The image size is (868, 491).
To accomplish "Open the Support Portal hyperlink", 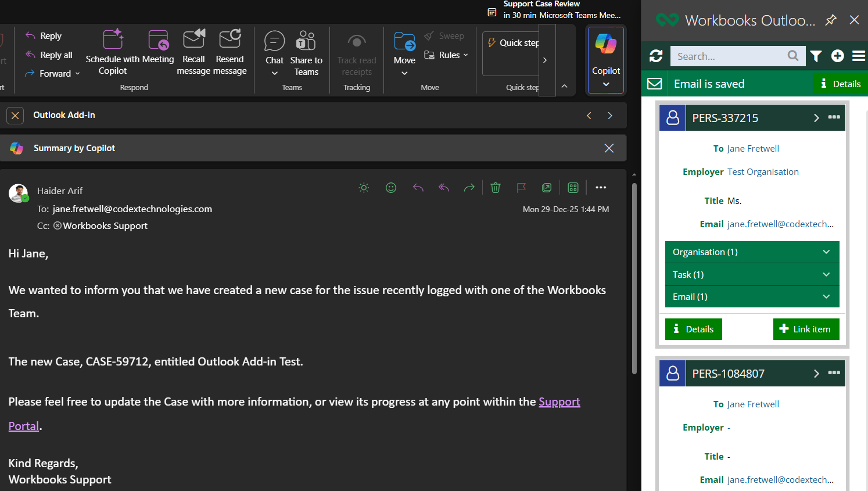I will [559, 402].
